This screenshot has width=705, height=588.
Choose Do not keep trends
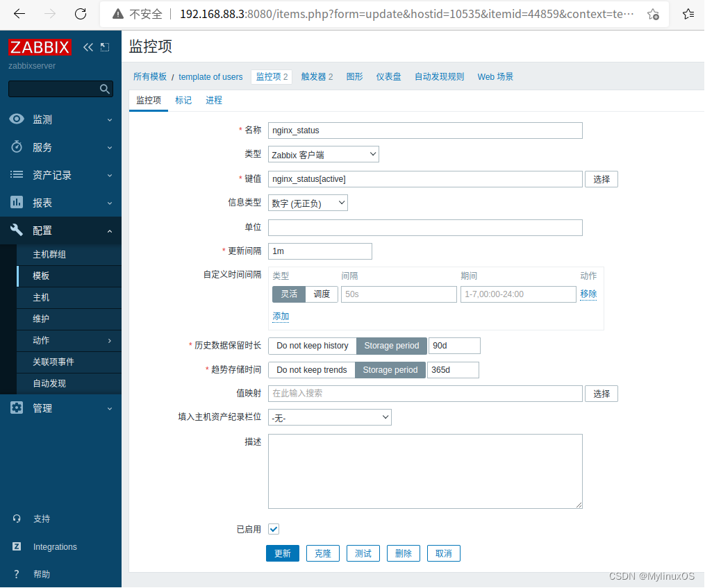click(312, 370)
